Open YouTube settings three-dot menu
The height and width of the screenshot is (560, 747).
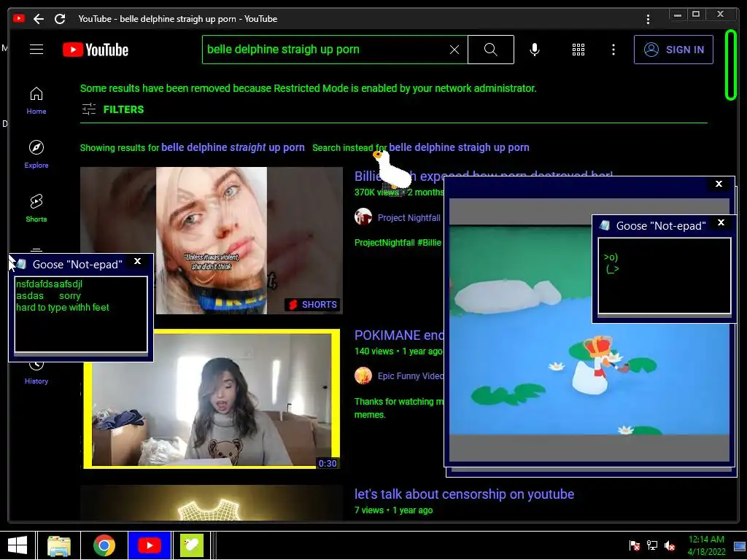pyautogui.click(x=613, y=50)
